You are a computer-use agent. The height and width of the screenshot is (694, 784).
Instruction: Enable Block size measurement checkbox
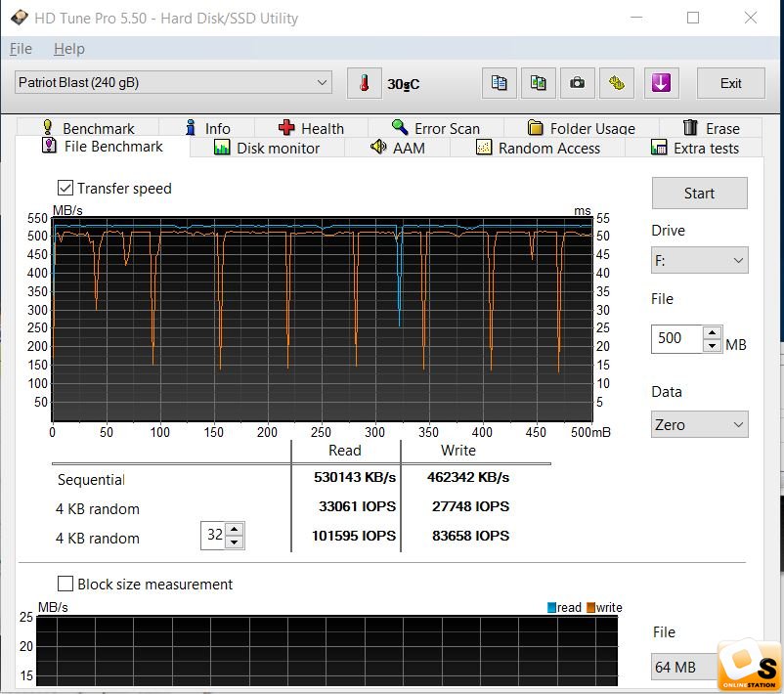click(x=65, y=584)
